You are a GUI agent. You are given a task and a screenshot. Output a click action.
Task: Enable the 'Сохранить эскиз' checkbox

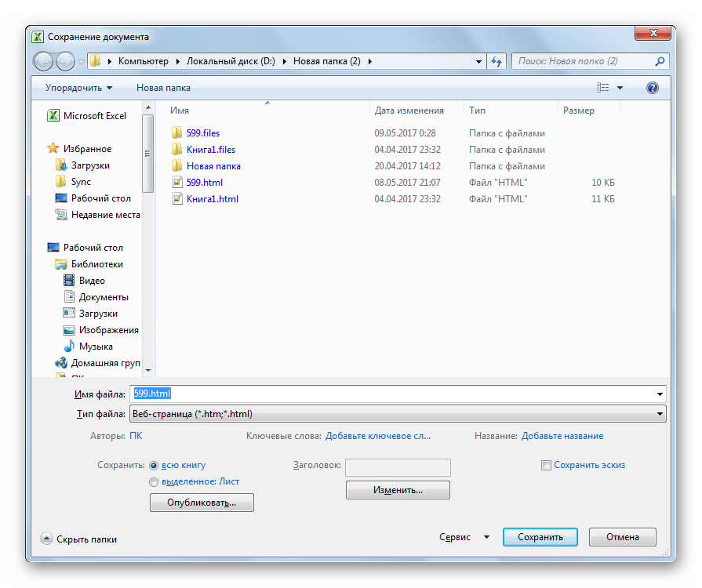click(547, 465)
